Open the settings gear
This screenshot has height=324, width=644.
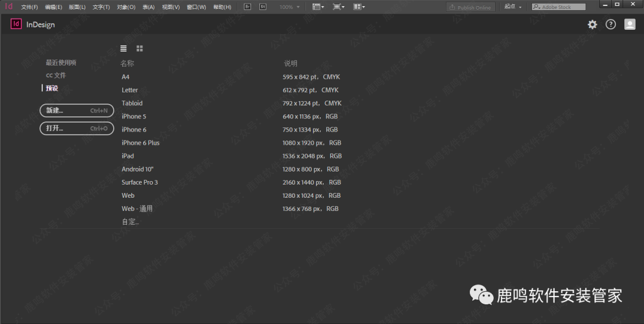pos(592,24)
